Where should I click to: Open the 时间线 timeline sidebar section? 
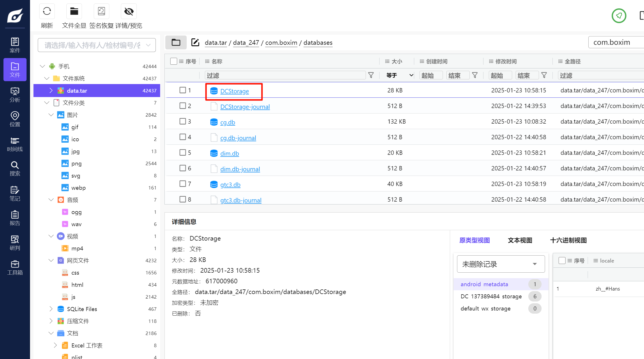(x=15, y=144)
